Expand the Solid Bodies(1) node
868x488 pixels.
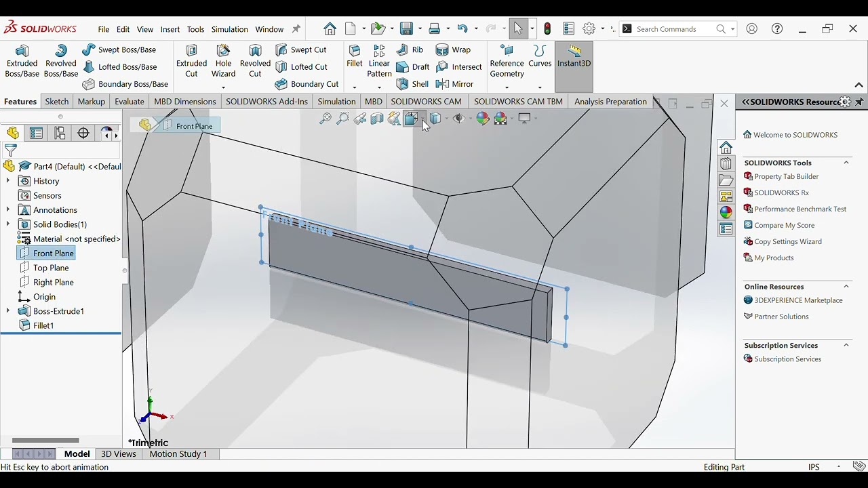8,224
